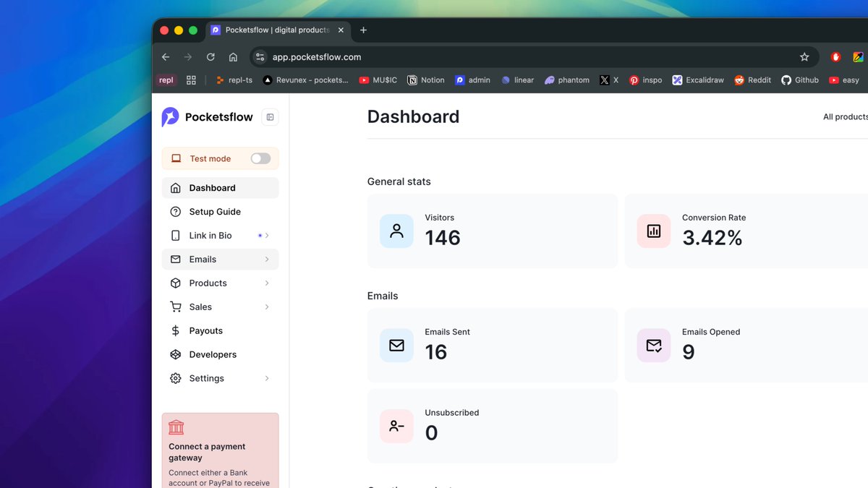
Task: Open site information icon in address bar
Action: [x=260, y=57]
